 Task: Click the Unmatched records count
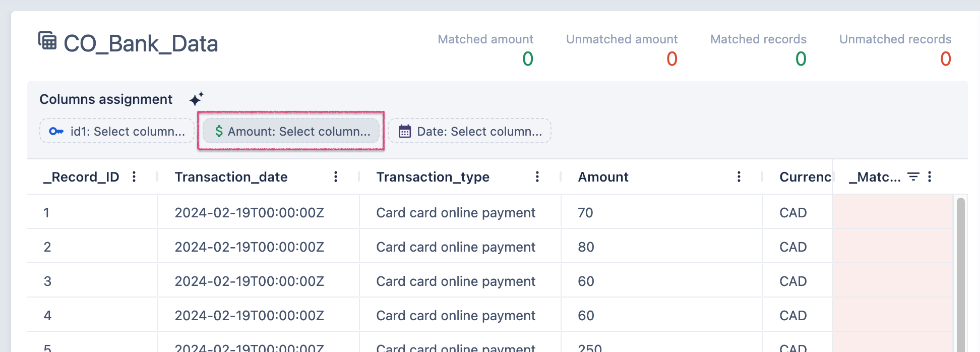[x=945, y=59]
